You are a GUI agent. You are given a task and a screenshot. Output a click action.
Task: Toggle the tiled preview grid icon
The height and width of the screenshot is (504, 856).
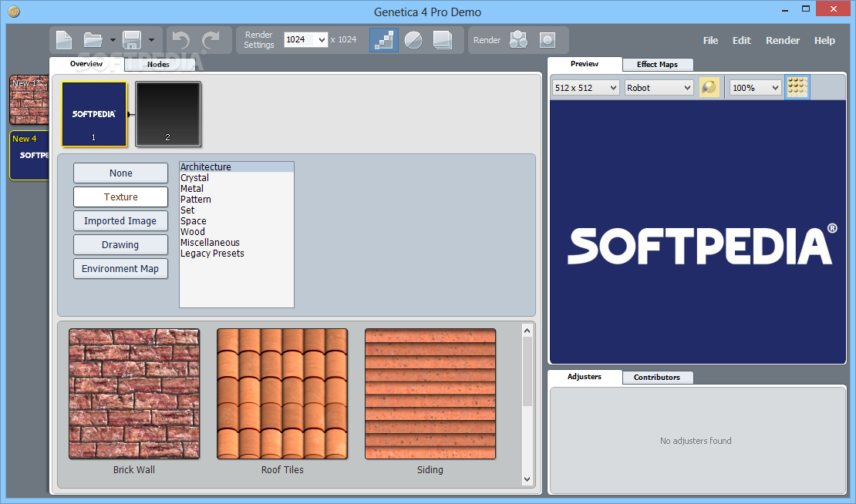pos(797,87)
